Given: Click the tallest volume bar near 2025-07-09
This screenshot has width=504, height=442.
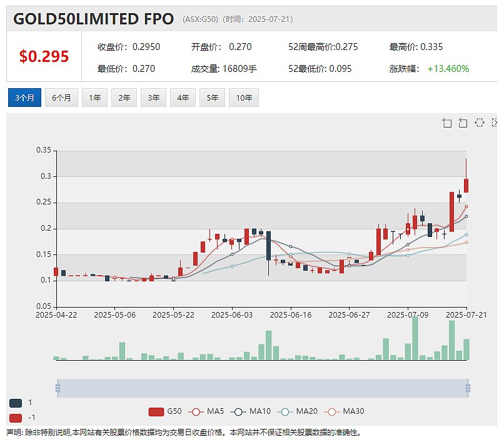Looking at the screenshot, I should pos(415,338).
